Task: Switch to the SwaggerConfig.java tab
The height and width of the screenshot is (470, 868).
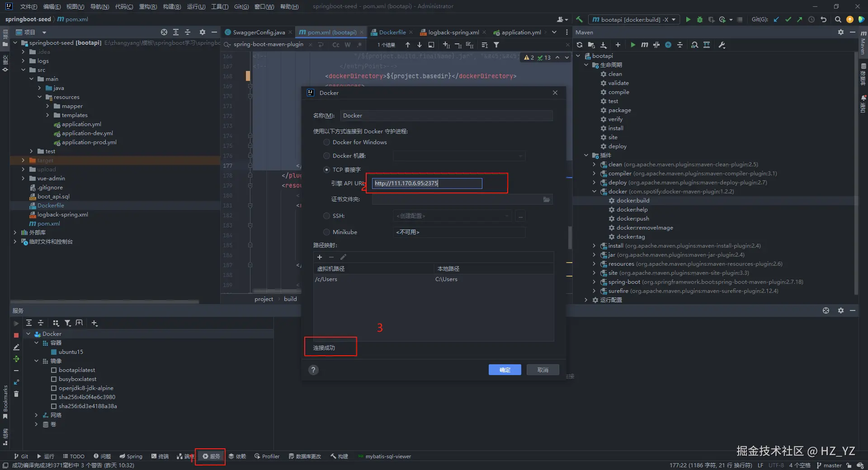Action: (x=259, y=32)
